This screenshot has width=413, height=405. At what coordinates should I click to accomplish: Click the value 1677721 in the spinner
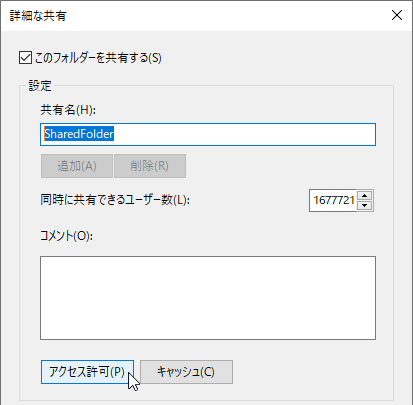tap(334, 200)
